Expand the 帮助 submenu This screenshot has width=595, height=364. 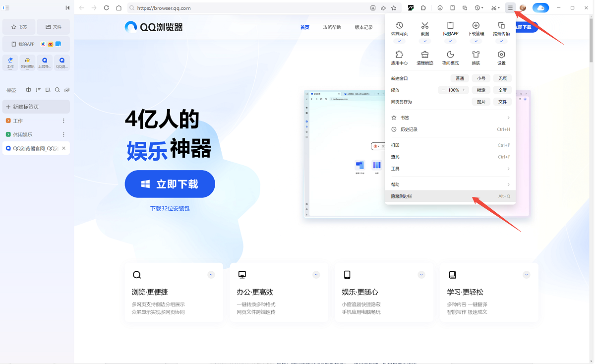click(450, 184)
